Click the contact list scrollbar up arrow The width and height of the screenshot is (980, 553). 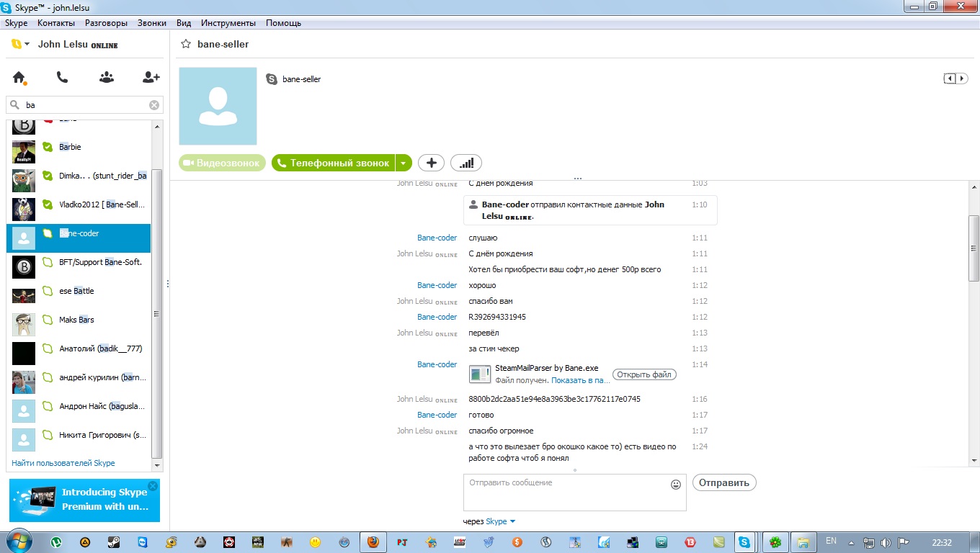(x=157, y=126)
